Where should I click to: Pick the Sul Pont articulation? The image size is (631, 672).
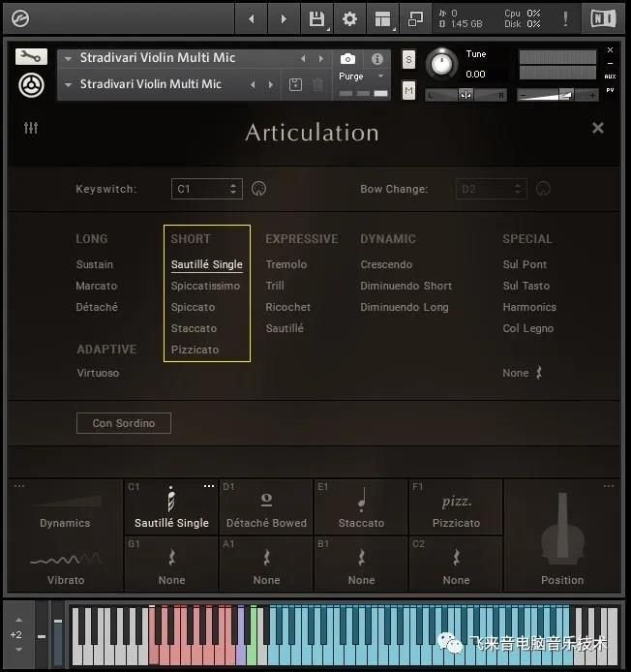click(x=525, y=264)
